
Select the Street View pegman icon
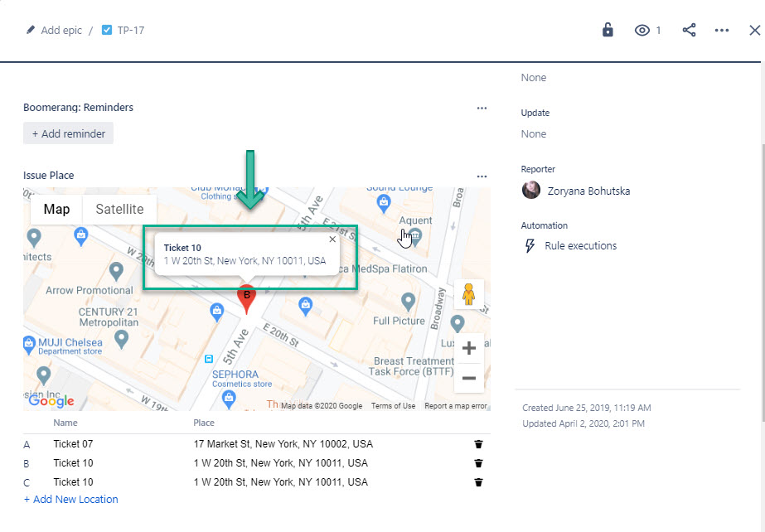point(468,294)
